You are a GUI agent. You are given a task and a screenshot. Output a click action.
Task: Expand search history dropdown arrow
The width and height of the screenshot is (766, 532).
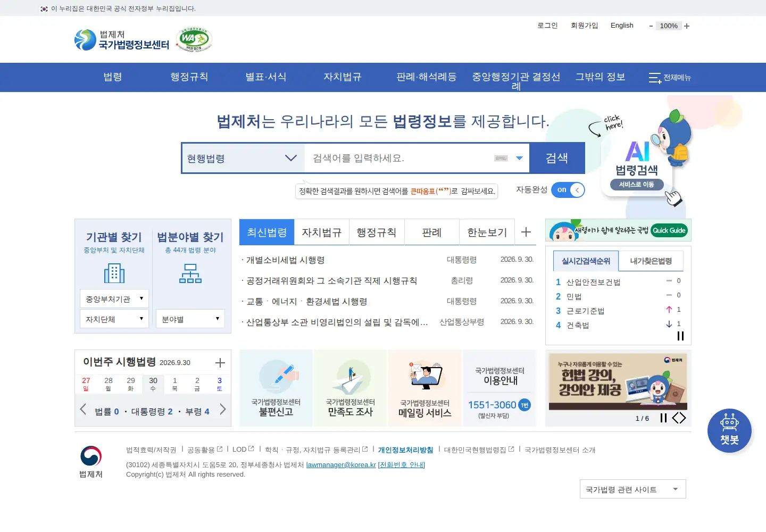[x=520, y=158]
